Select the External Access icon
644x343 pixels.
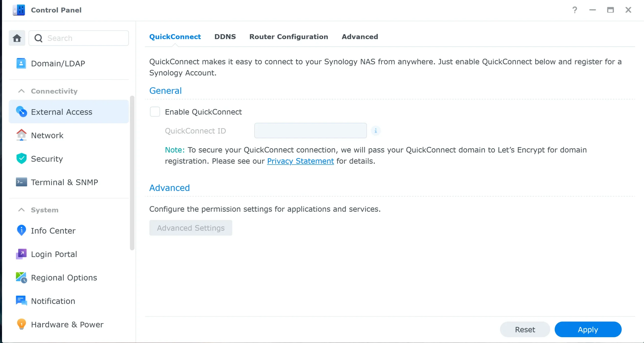point(21,112)
